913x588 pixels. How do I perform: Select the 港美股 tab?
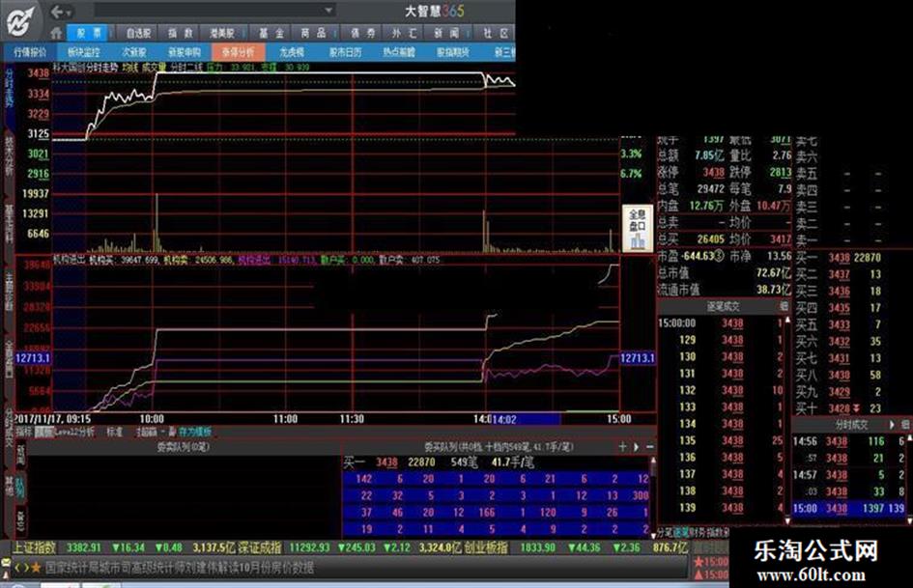[221, 33]
